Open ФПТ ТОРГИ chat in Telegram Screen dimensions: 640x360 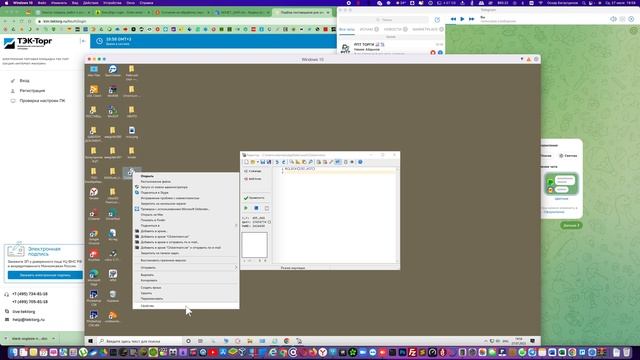(x=391, y=47)
